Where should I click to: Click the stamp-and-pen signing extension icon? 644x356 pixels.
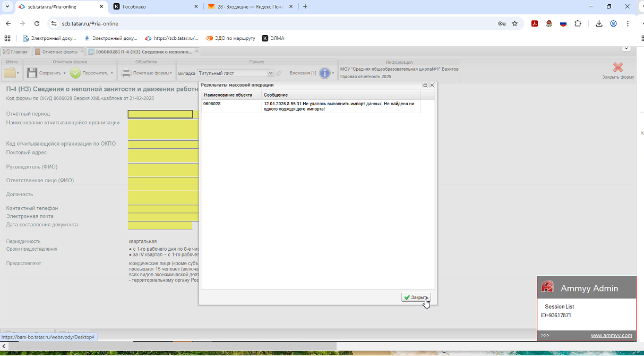(x=549, y=23)
